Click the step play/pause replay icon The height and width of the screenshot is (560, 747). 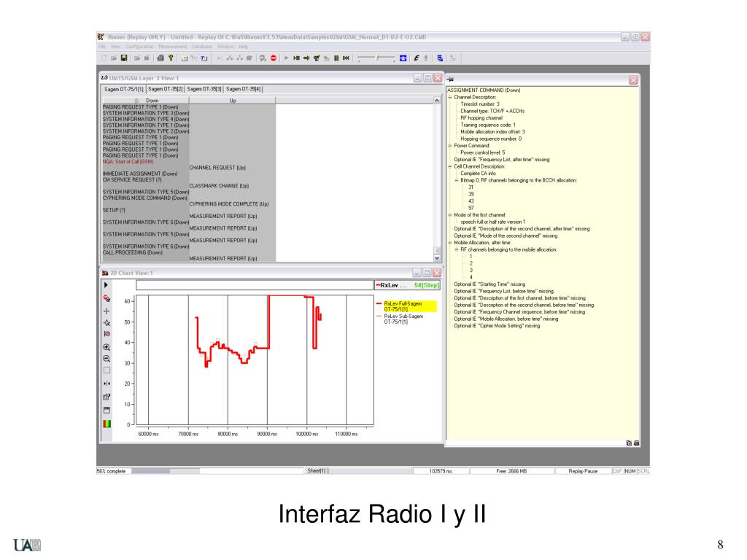tap(296, 58)
